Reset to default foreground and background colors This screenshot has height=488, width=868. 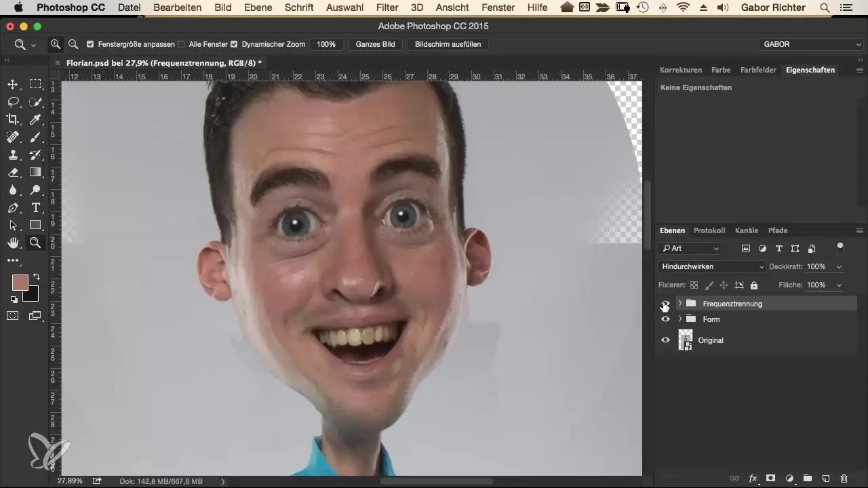click(x=14, y=299)
